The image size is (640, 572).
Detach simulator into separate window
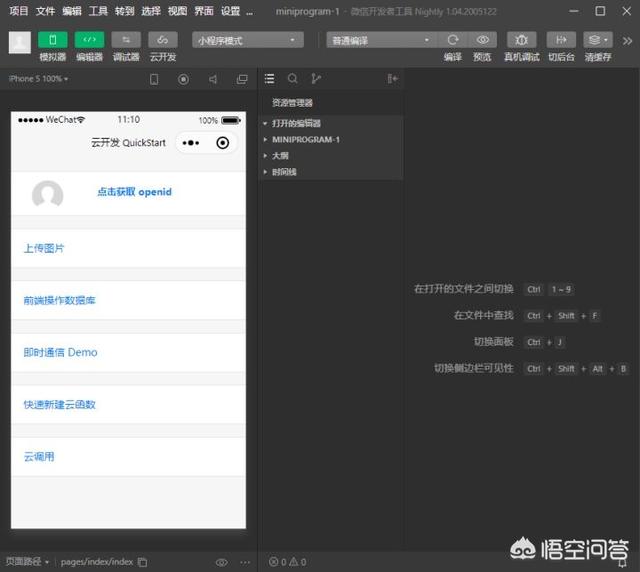pos(242,79)
